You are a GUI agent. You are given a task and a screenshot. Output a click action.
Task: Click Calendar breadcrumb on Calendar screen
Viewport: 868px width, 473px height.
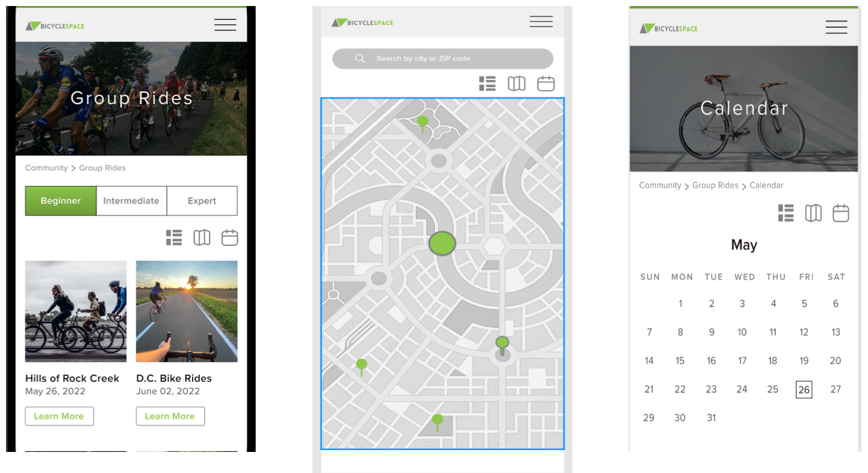coord(766,185)
